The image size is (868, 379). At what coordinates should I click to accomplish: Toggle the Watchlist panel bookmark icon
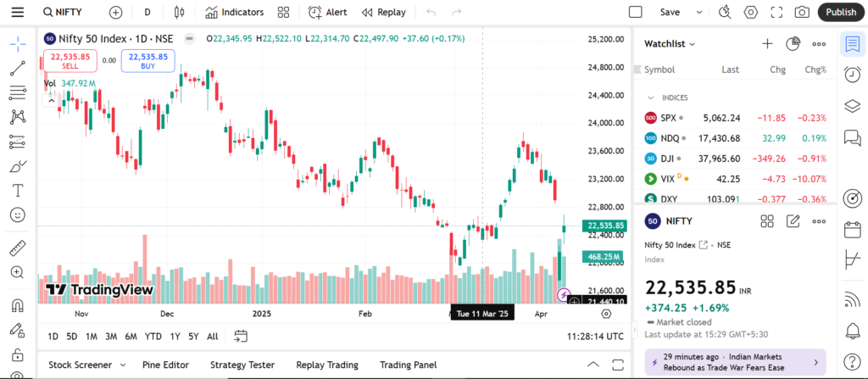pos(852,45)
